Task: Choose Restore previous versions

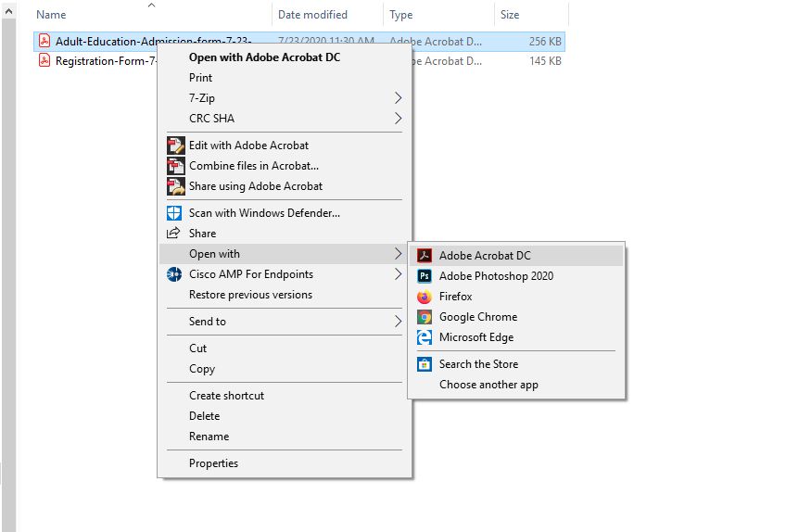Action: pyautogui.click(x=285, y=295)
